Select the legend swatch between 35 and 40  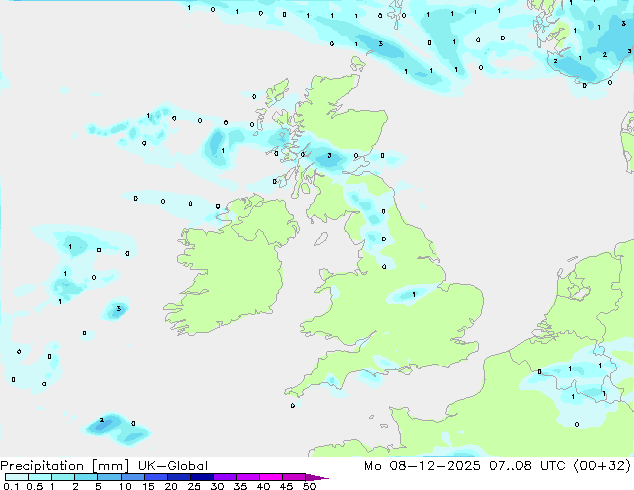(x=247, y=477)
